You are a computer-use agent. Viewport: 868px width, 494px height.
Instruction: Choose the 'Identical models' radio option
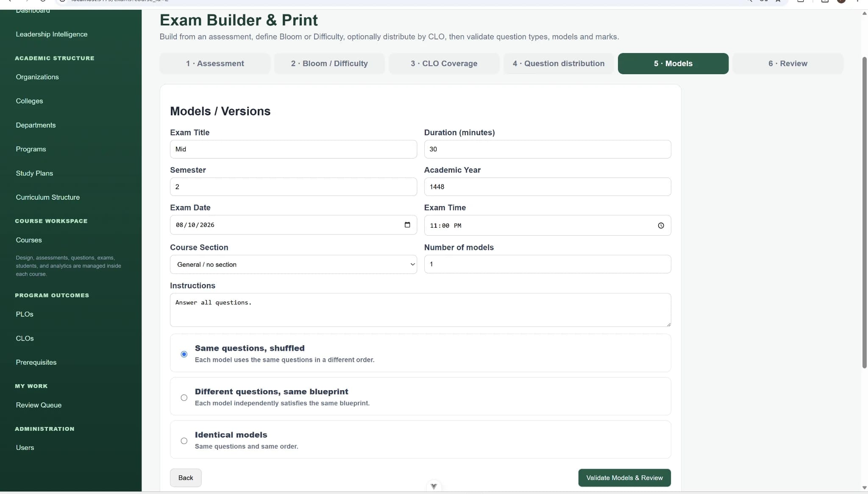coord(184,441)
